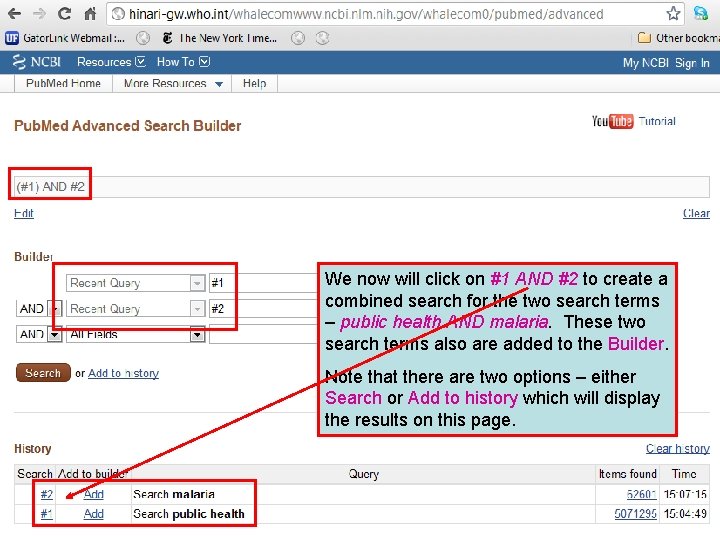Click the empty All Fields term input
The image size is (720, 540).
pyautogui.click(x=263, y=335)
